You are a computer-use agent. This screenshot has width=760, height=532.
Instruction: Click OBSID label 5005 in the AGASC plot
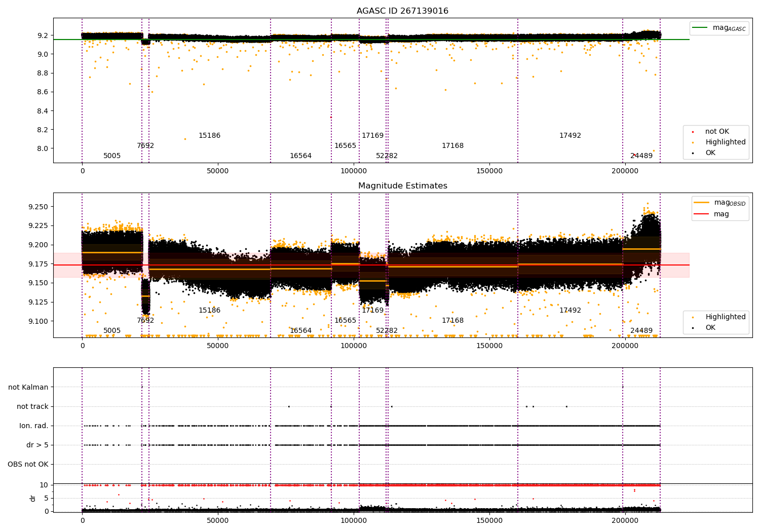(x=112, y=156)
